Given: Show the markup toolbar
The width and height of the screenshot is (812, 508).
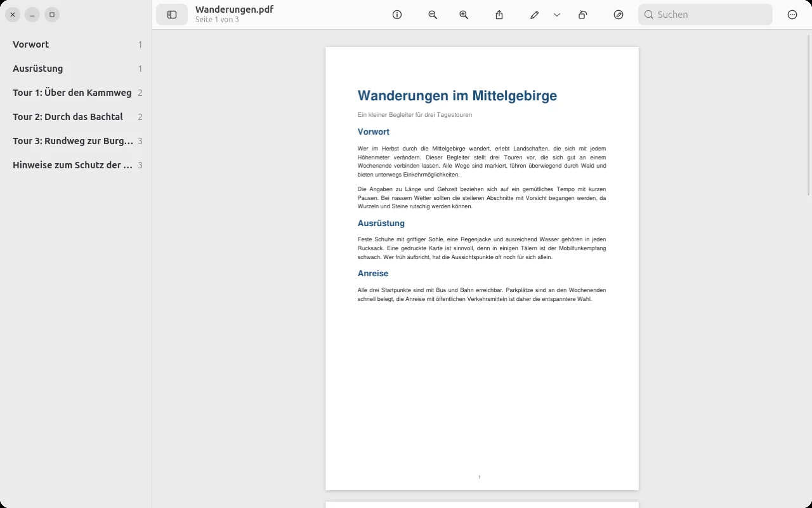Looking at the screenshot, I should point(619,15).
